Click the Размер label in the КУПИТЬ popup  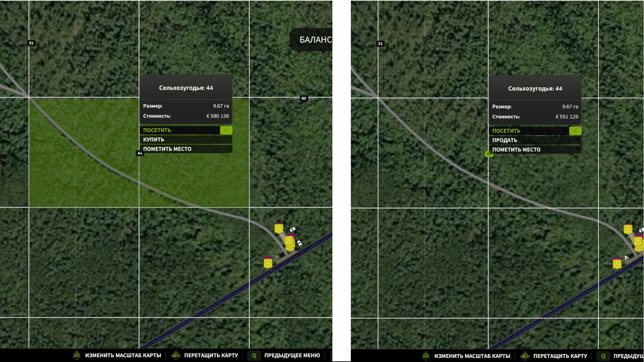[153, 106]
